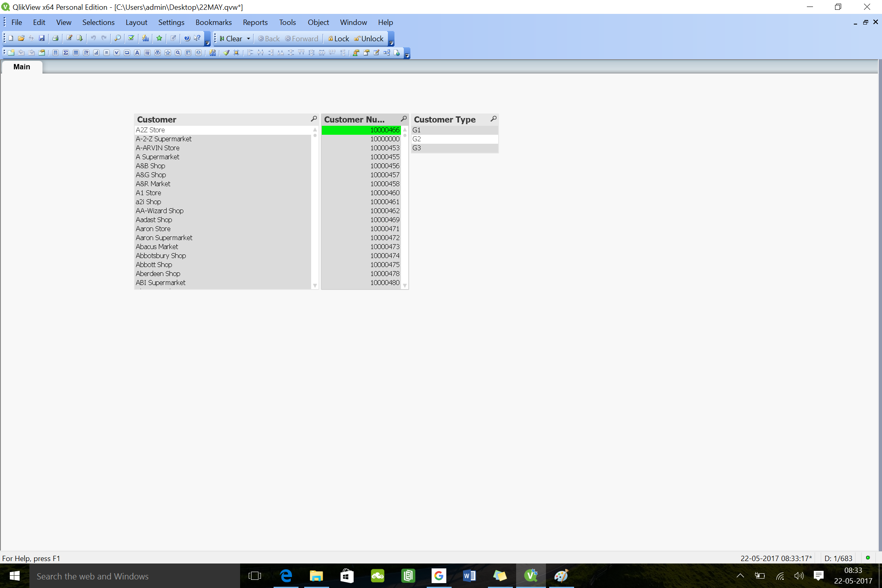Viewport: 882px width, 588px height.
Task: Open the Search magnifier in main toolbar
Action: pos(118,38)
